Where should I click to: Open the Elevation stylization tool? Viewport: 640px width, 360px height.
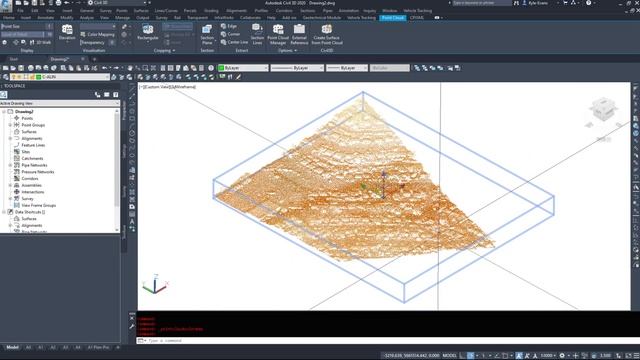coord(67,32)
